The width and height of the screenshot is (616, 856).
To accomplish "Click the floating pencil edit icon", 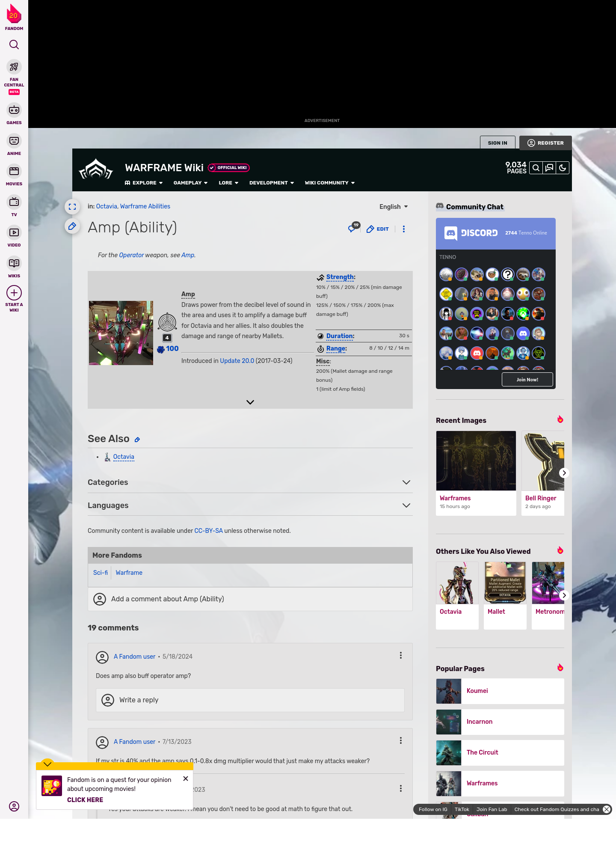I will pos(72,226).
